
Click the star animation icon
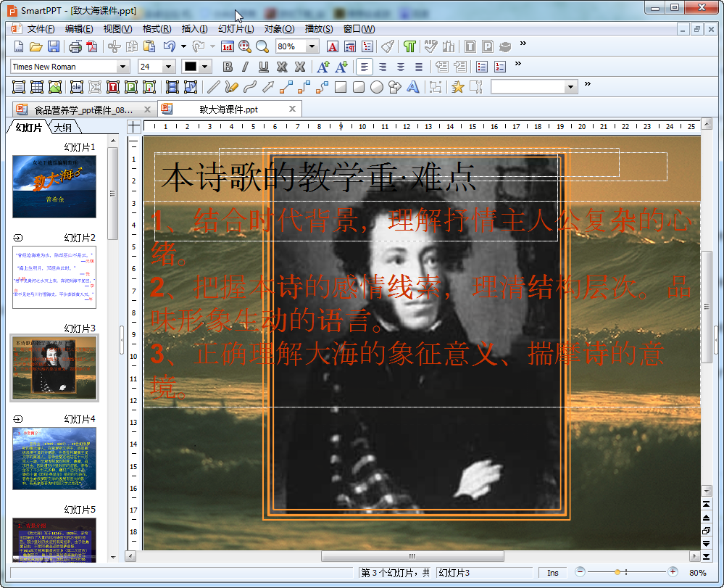[x=457, y=87]
